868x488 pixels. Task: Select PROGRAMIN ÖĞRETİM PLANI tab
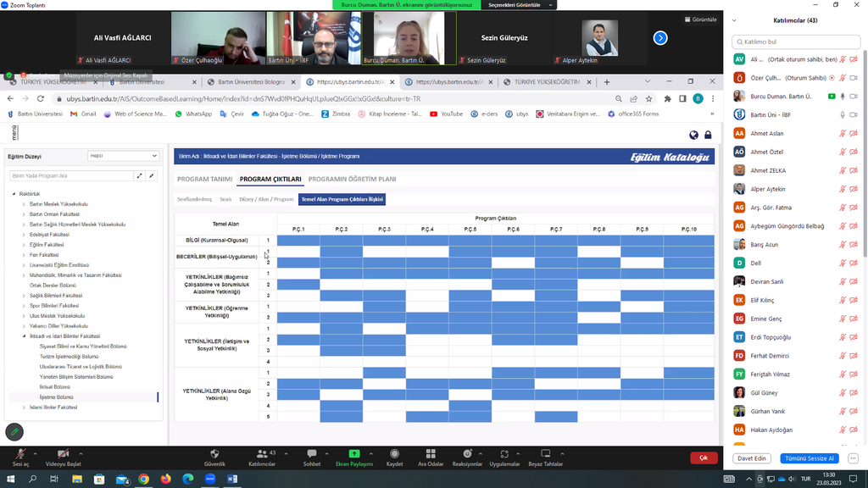tap(352, 179)
